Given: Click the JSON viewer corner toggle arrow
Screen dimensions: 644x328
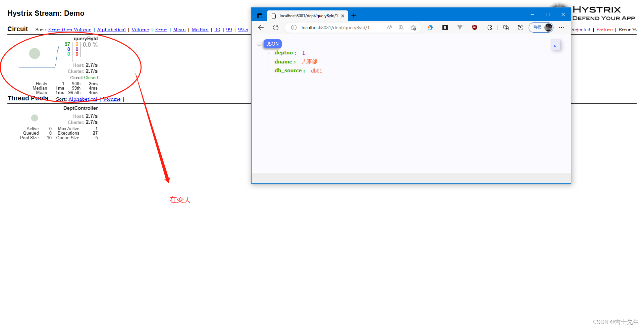Looking at the screenshot, I should (x=555, y=45).
